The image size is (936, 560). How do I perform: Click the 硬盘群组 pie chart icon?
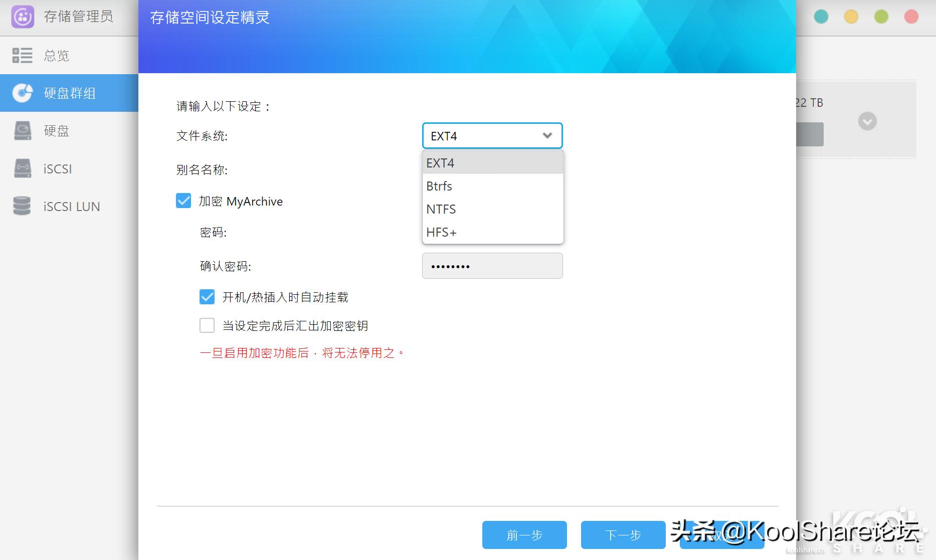coord(22,93)
